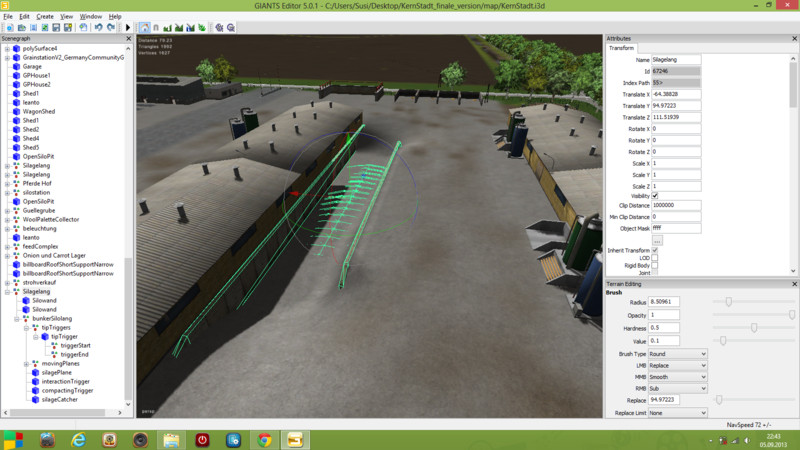Click the Undo arrow icon
Image resolution: width=800 pixels, height=450 pixels.
[98, 27]
